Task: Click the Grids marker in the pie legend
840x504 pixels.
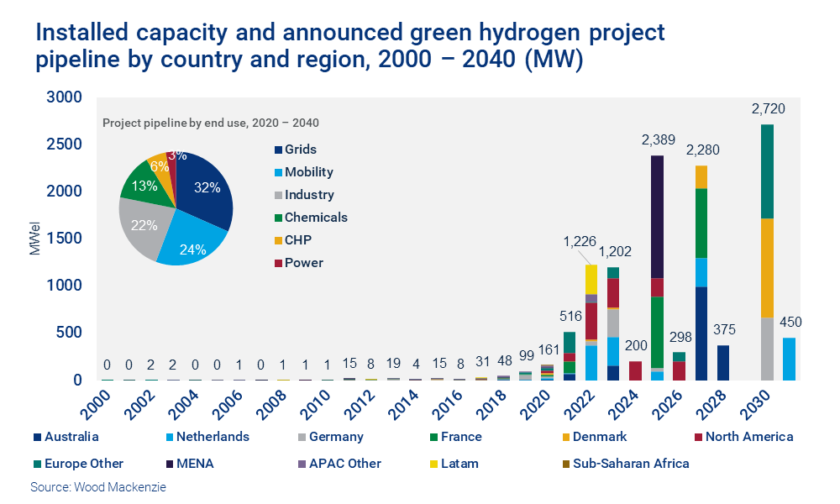Action: pyautogui.click(x=277, y=150)
